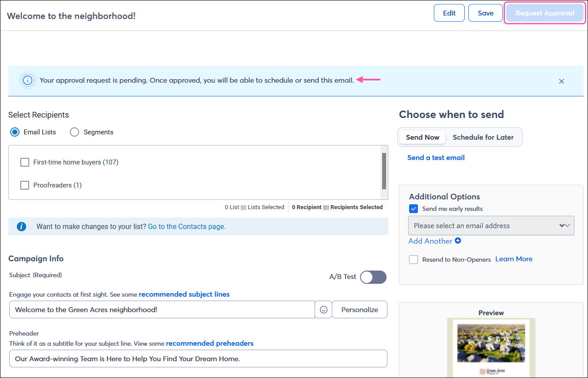Click the email Preview thumbnail
Image resolution: width=588 pixels, height=378 pixels.
(x=491, y=349)
